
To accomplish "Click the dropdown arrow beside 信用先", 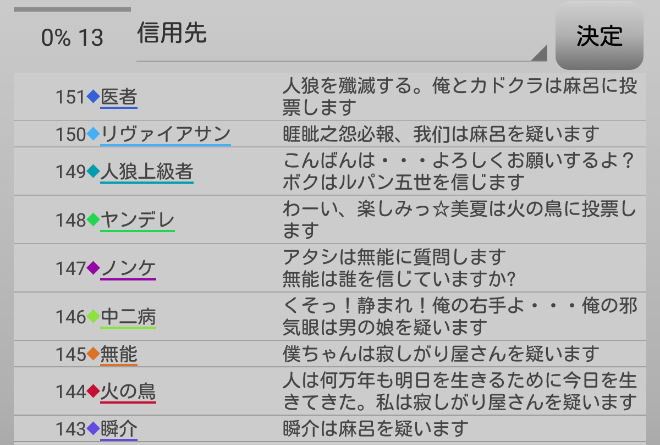I will 540,53.
